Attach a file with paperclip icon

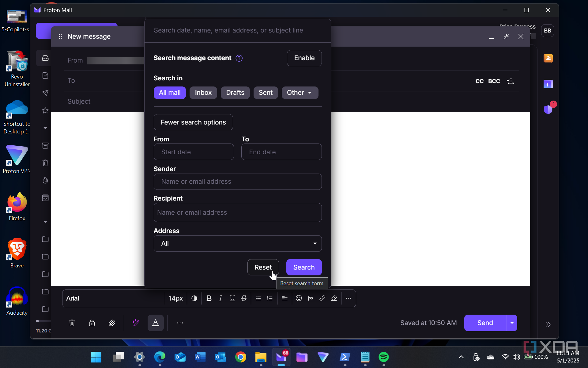point(112,323)
